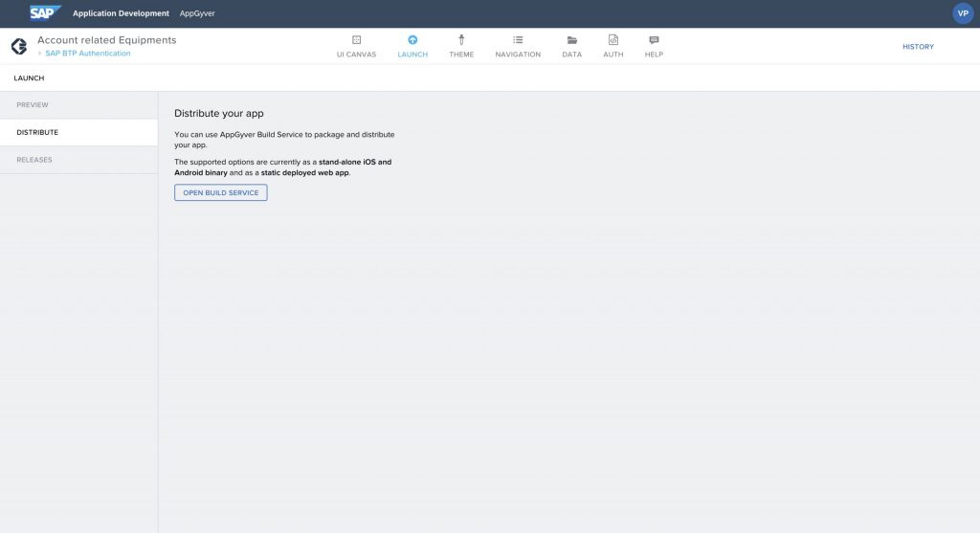The width and height of the screenshot is (980, 533).
Task: Click the SAP logo
Action: click(45, 12)
